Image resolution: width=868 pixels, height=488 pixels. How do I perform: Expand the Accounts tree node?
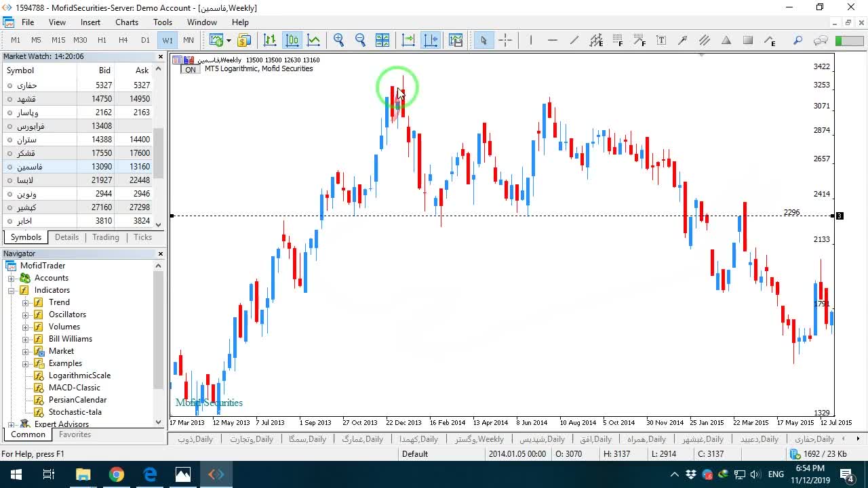(x=12, y=278)
